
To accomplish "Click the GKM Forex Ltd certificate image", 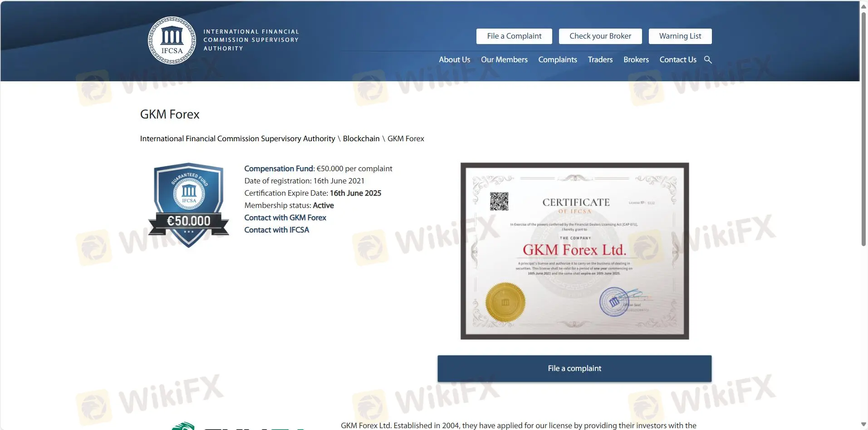I will 574,251.
